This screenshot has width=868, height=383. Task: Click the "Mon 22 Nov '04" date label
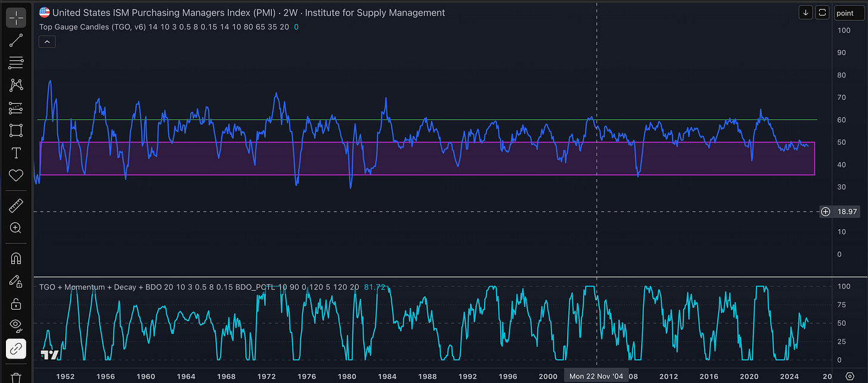pos(596,376)
